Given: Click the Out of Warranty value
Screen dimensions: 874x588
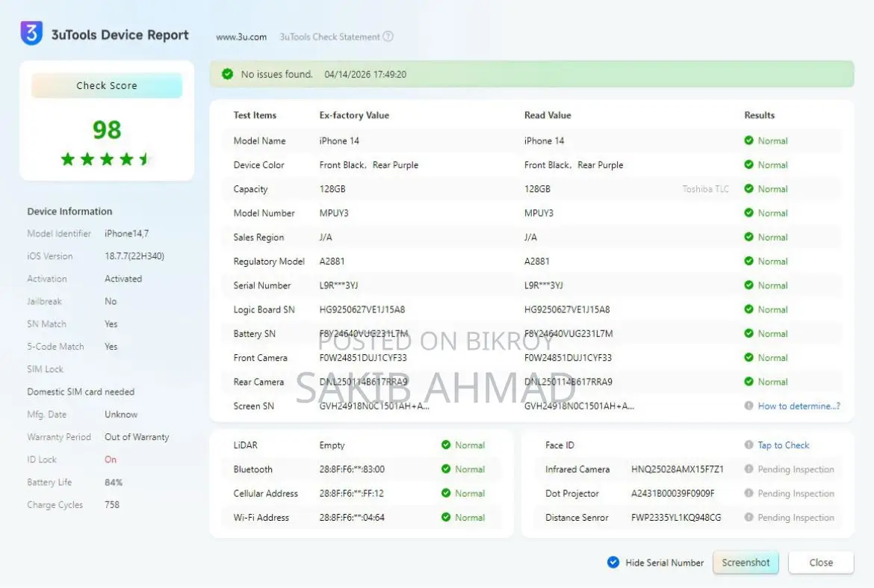Looking at the screenshot, I should [137, 437].
